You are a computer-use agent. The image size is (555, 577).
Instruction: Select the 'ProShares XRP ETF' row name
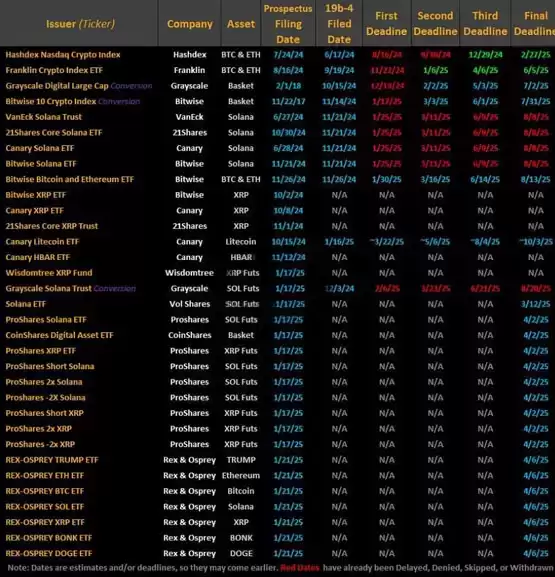point(40,351)
